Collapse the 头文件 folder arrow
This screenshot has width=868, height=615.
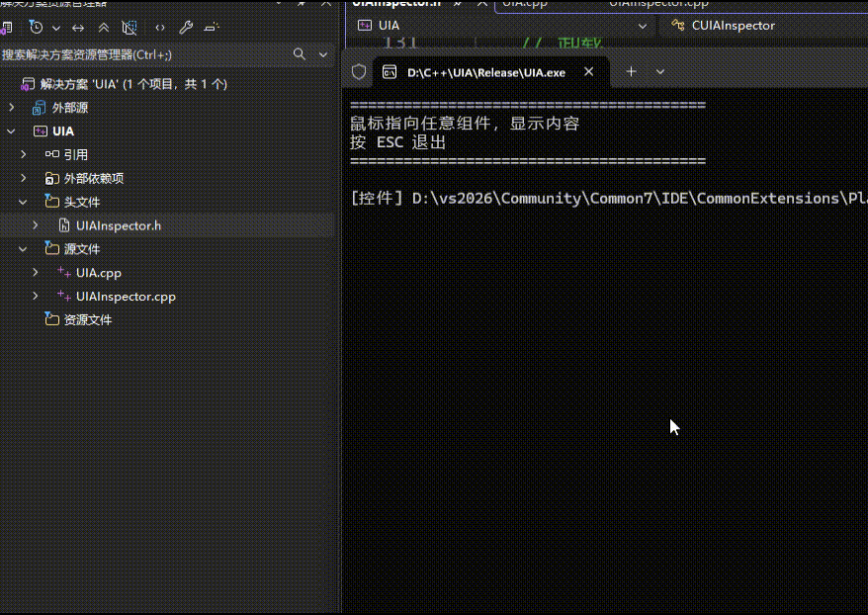tap(23, 202)
